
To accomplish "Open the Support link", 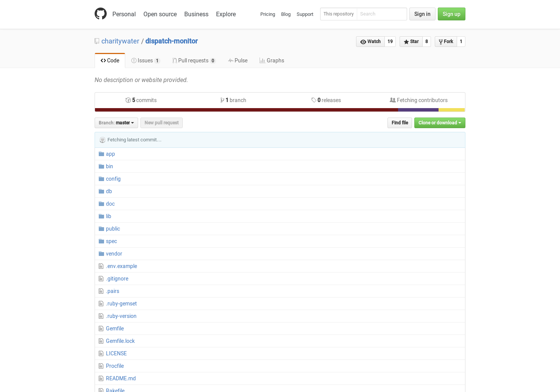I will click(x=305, y=14).
